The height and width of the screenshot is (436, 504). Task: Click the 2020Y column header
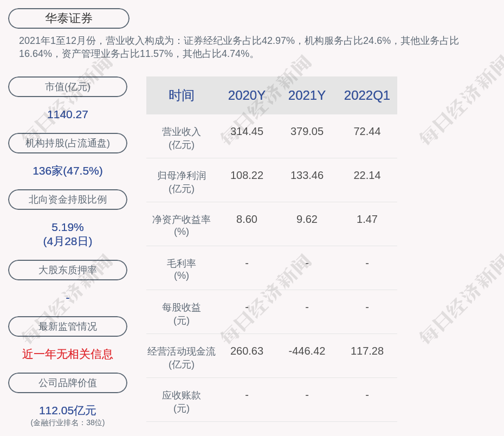247,95
